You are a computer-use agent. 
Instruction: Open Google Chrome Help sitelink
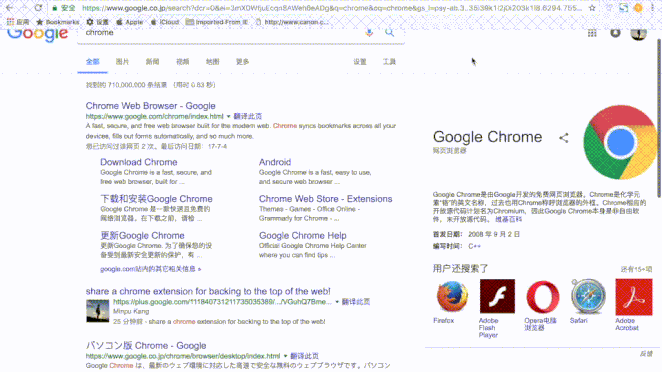303,236
